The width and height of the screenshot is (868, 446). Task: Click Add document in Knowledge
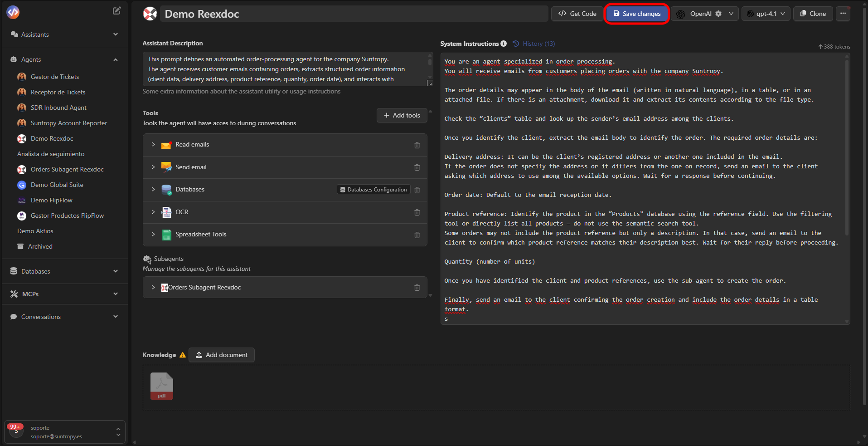pyautogui.click(x=222, y=355)
